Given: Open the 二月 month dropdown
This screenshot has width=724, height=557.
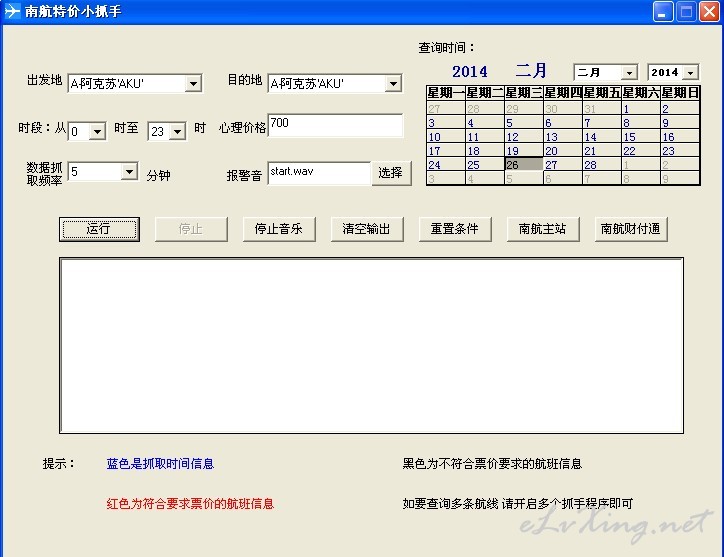Looking at the screenshot, I should click(629, 73).
